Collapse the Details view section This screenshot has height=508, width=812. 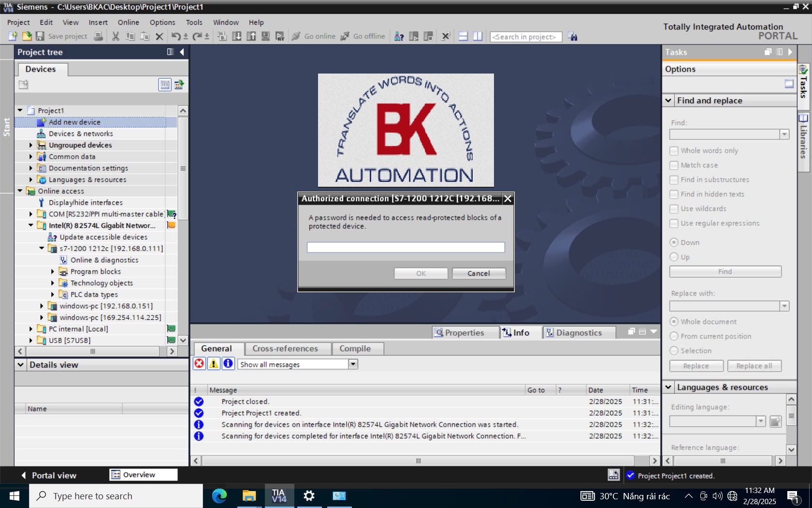click(x=21, y=365)
